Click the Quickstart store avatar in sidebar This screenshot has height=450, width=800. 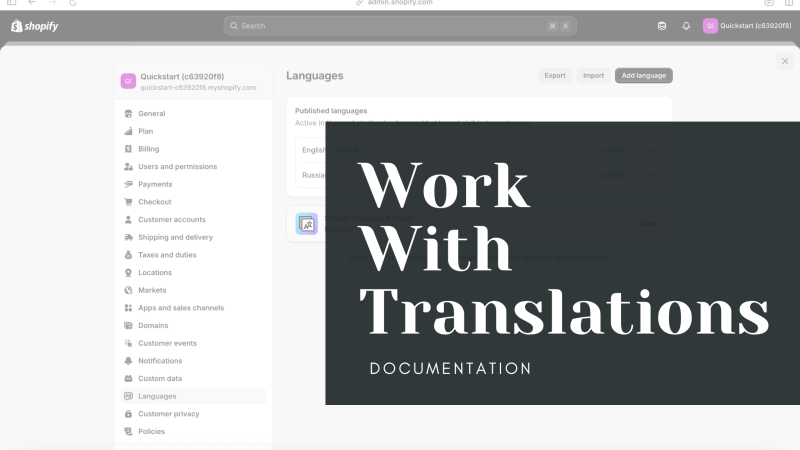[128, 81]
